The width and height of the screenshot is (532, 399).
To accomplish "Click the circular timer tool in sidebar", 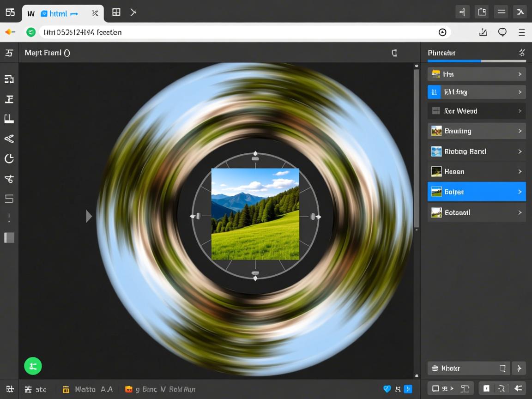I will (9, 159).
